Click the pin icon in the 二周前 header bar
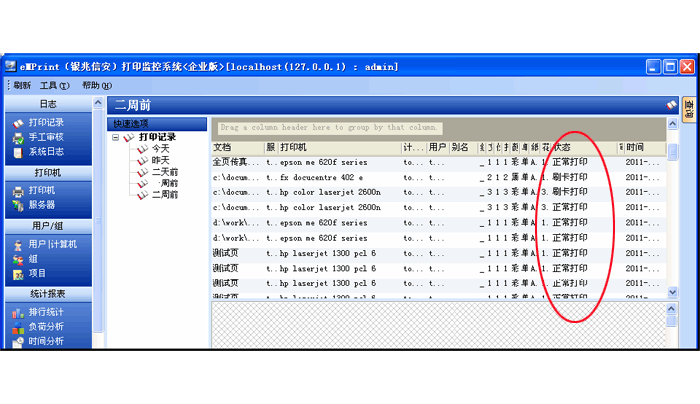700x404 pixels. (x=672, y=104)
